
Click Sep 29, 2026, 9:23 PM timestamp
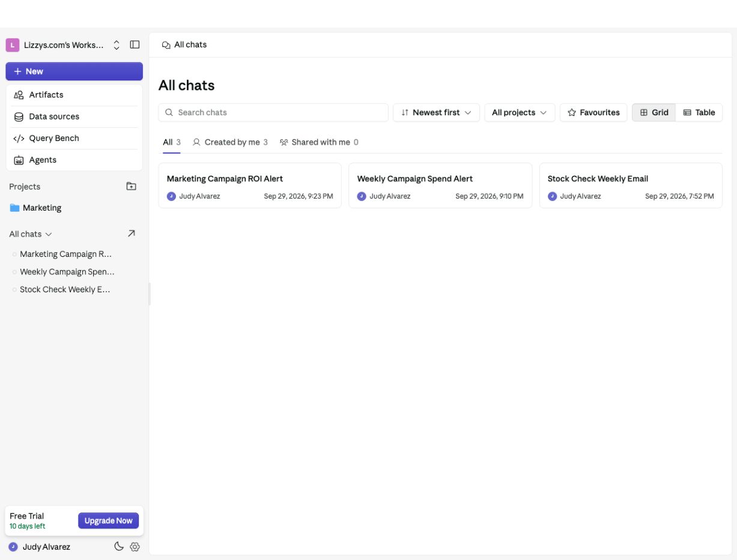pyautogui.click(x=299, y=196)
